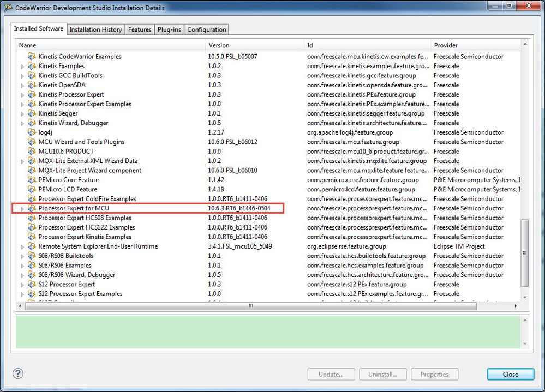Select the id com.pemicro.core.feature.feature.group
Image resolution: width=545 pixels, height=392 pixels.
363,180
